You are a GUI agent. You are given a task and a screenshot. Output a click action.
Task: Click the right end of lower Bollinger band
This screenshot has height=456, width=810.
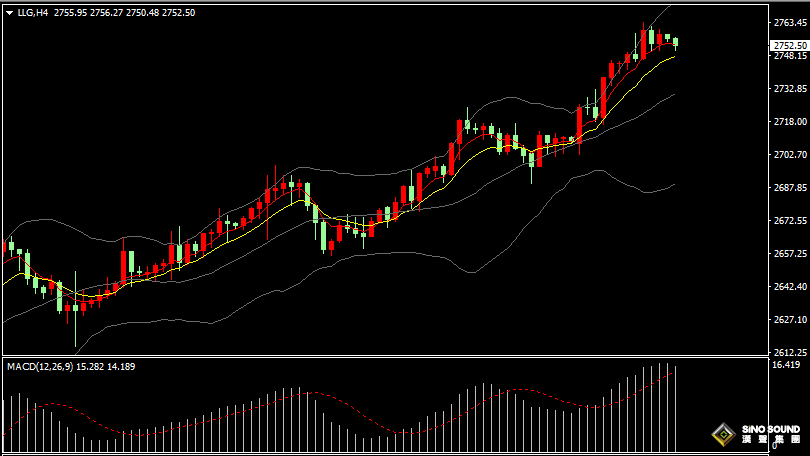(x=674, y=185)
